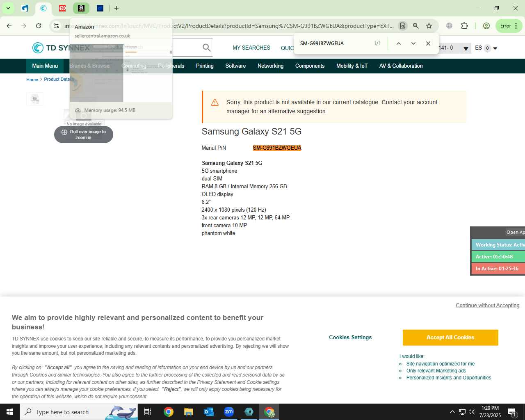Viewport: 525px width, 420px height.
Task: Click the product search magnifier icon
Action: tap(207, 48)
